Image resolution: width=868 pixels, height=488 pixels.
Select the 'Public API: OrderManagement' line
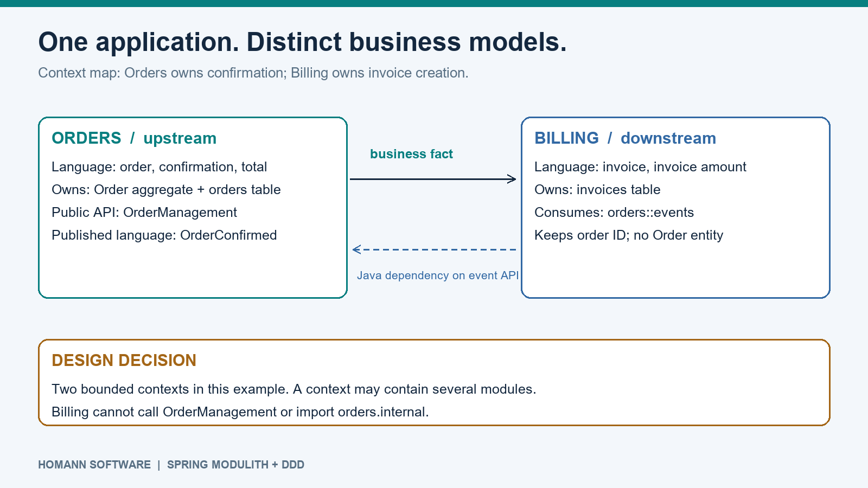coord(144,213)
